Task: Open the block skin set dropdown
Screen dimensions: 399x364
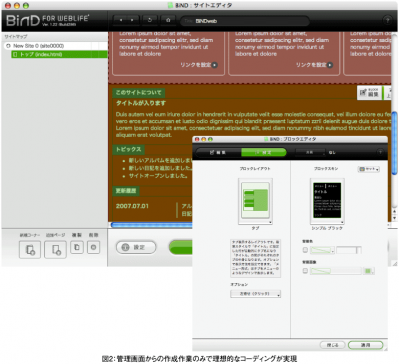Action: tap(369, 169)
